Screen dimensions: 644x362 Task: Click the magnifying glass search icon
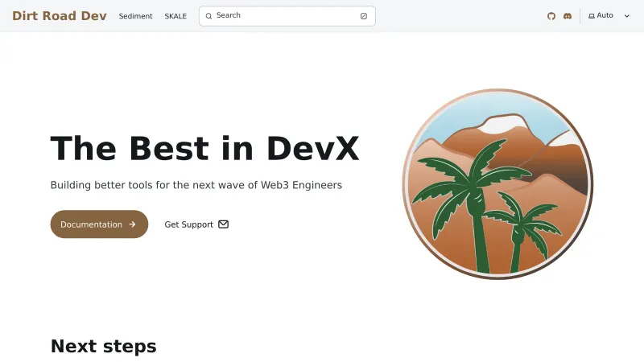209,16
